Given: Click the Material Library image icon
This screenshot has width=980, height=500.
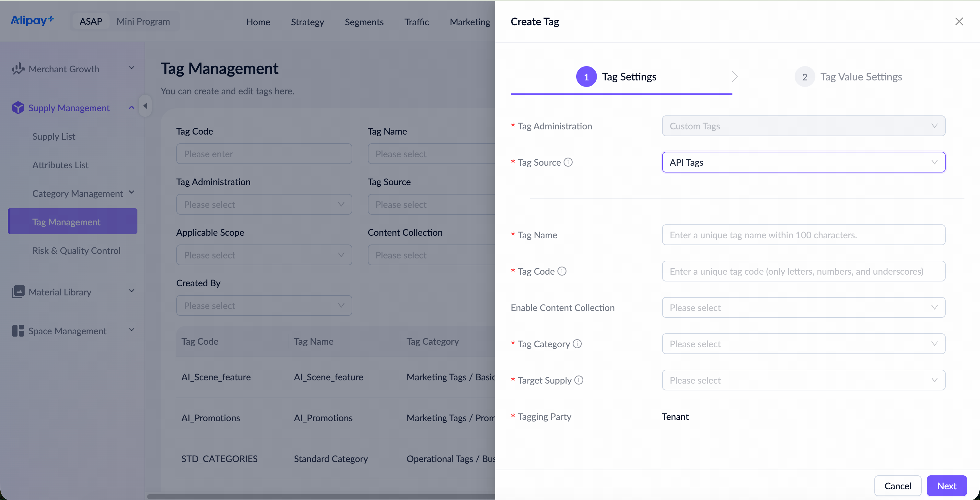Looking at the screenshot, I should pos(18,292).
